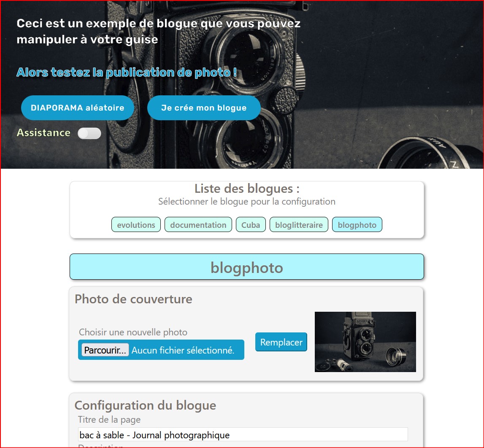Enable the Assistance toggle switch
Viewport: 484px width, 448px height.
[89, 133]
